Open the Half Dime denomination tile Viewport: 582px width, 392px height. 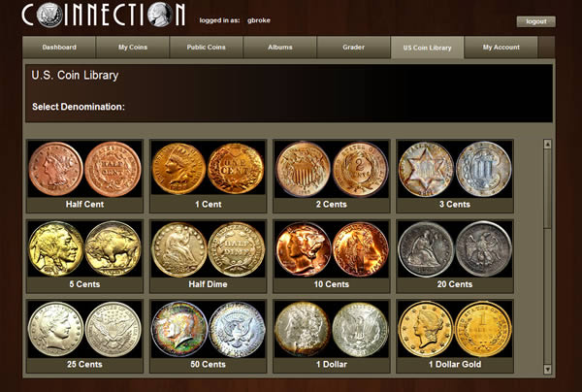pyautogui.click(x=208, y=256)
